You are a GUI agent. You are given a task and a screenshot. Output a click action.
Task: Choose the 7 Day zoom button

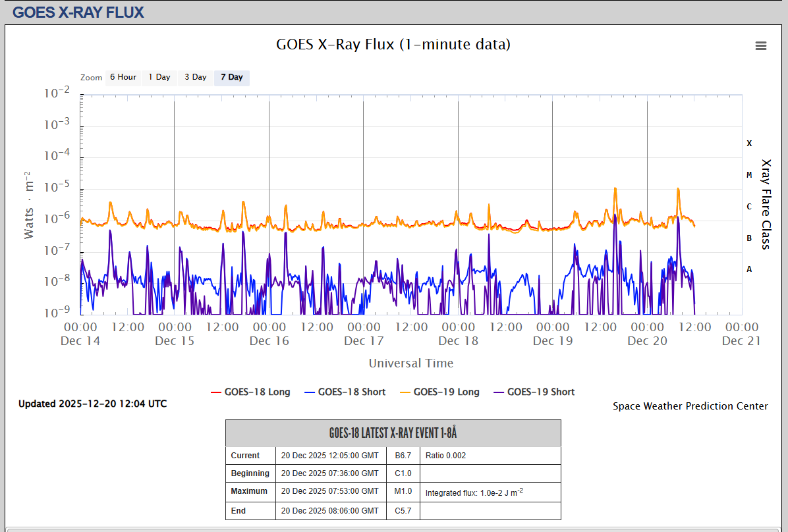pyautogui.click(x=231, y=78)
